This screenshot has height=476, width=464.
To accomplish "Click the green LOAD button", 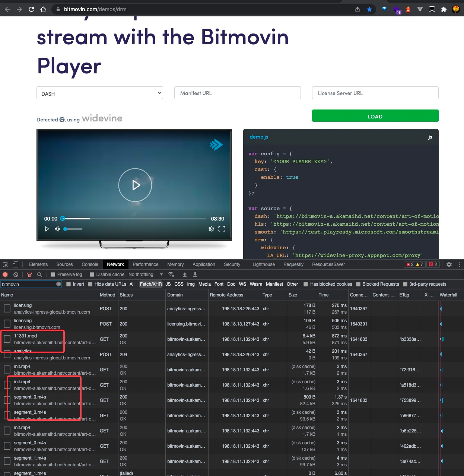I will 375,116.
